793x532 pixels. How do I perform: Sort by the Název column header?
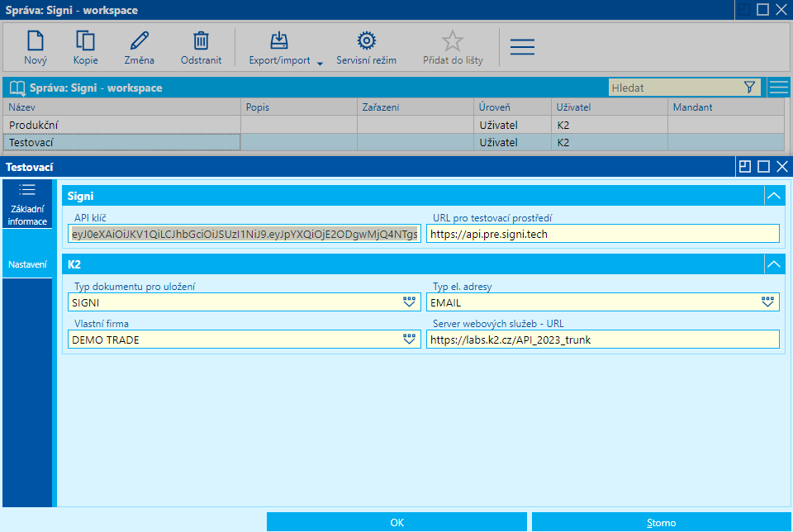pyautogui.click(x=121, y=107)
